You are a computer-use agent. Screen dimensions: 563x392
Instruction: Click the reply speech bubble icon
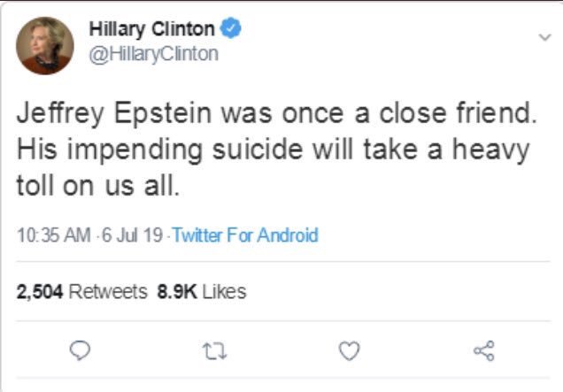[x=81, y=352]
